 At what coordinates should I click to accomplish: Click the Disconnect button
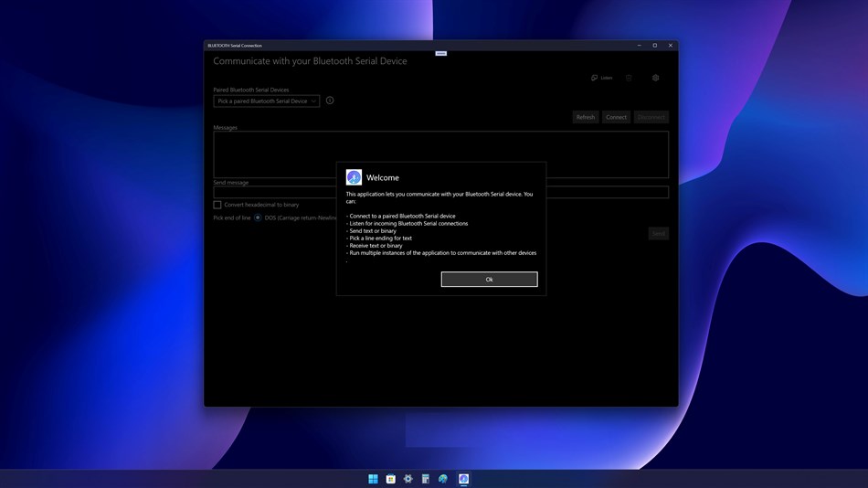(x=651, y=117)
